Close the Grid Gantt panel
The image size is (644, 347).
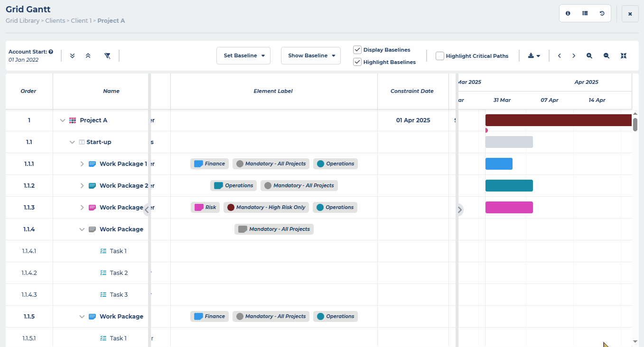[x=630, y=14]
